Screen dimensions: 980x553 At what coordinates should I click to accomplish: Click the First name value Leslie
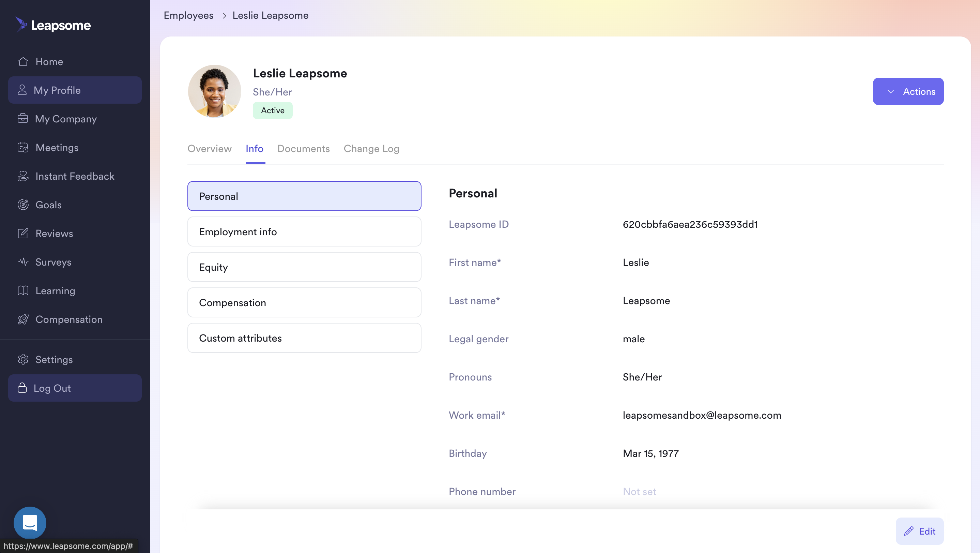pyautogui.click(x=636, y=262)
